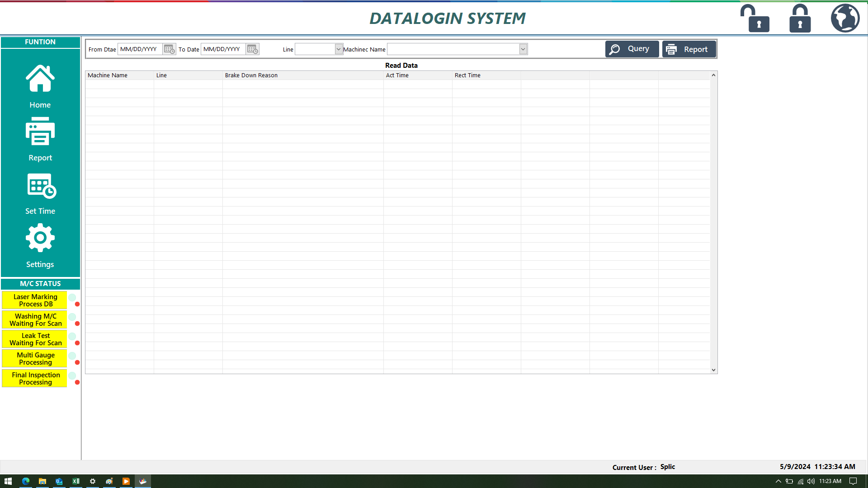Open the From Date calendar picker icon
This screenshot has height=488, width=868.
[x=169, y=49]
